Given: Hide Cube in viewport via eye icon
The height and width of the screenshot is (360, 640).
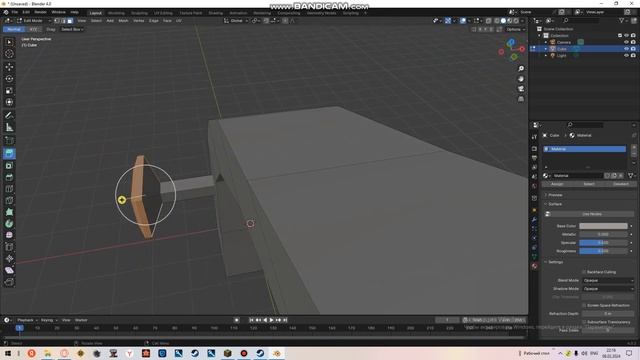Looking at the screenshot, I should tap(626, 49).
